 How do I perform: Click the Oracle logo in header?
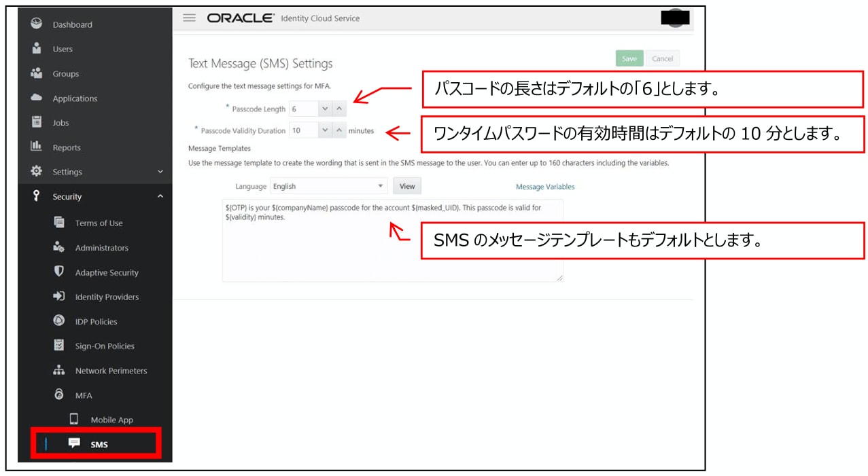tap(241, 18)
